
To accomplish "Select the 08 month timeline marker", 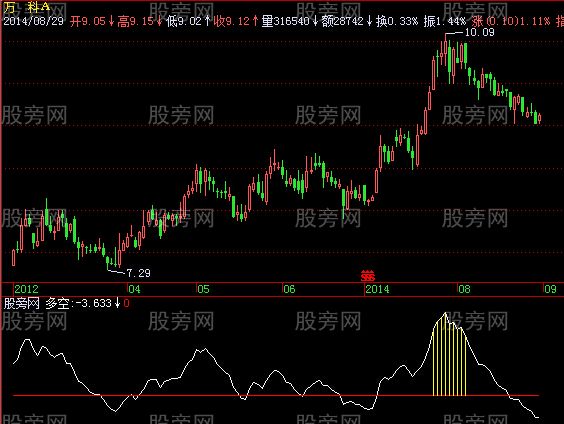I will [x=464, y=289].
